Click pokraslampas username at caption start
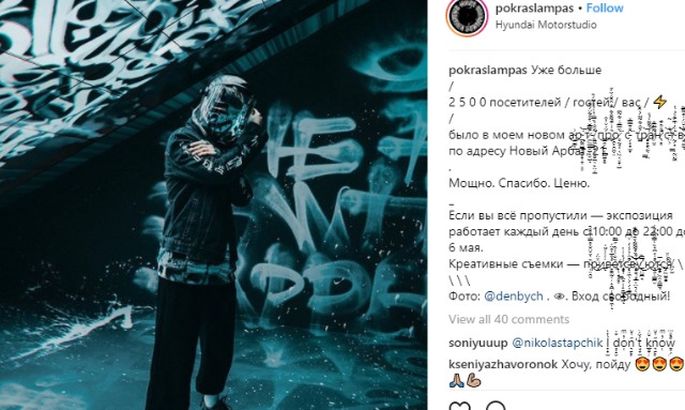The width and height of the screenshot is (685, 410). click(488, 70)
